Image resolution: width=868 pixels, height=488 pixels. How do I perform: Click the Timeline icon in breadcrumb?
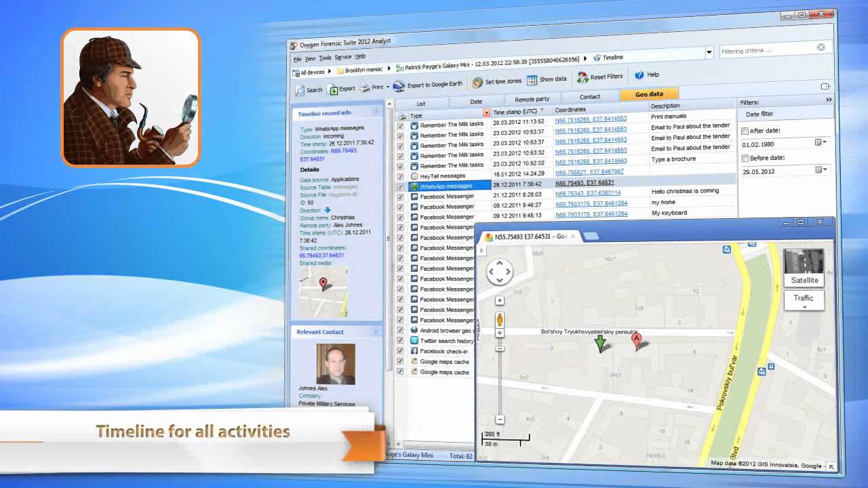[x=597, y=58]
